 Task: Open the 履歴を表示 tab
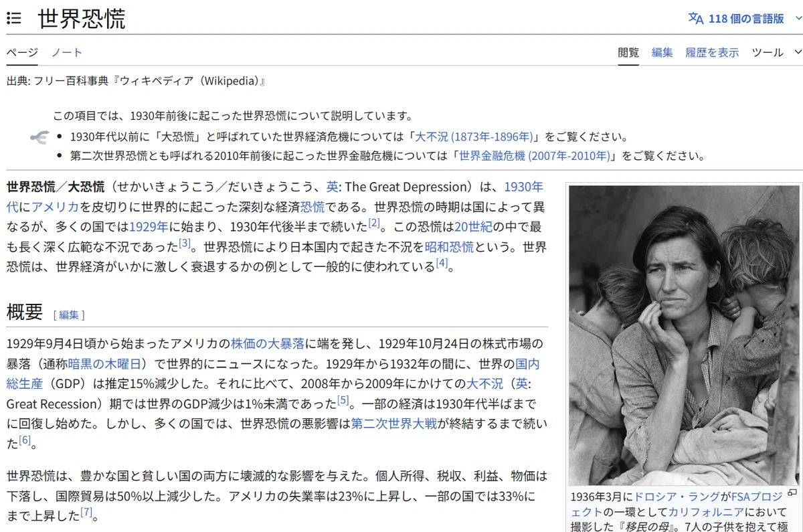click(x=712, y=52)
